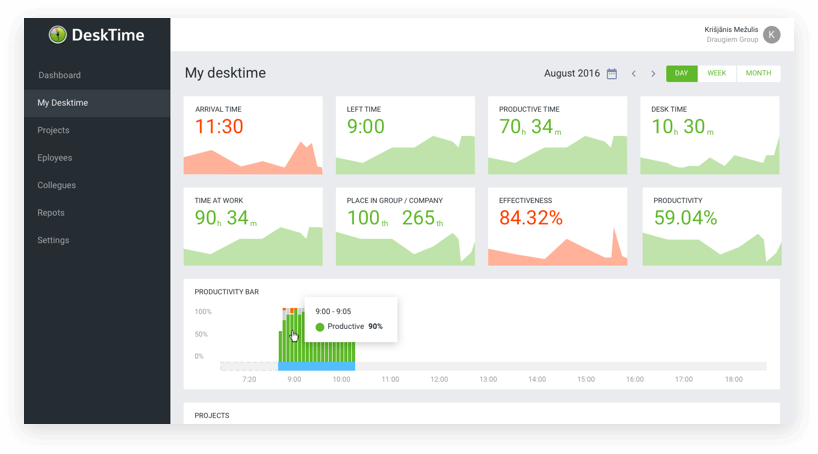818x454 pixels.
Task: Click the 18:00 label on timeline axis
Action: [x=733, y=379]
